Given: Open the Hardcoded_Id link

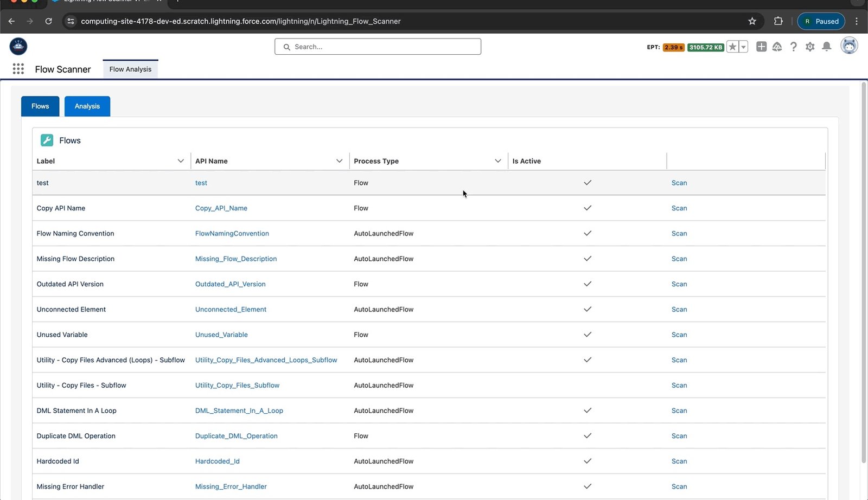Looking at the screenshot, I should pos(218,461).
